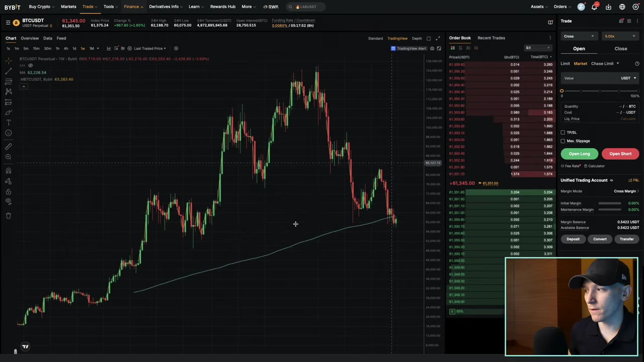Open the trade panel three-dot menu
The width and height of the screenshot is (644, 362).
click(x=637, y=21)
